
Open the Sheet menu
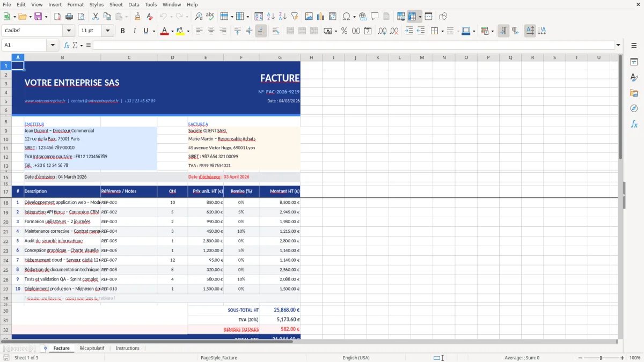tap(116, 4)
